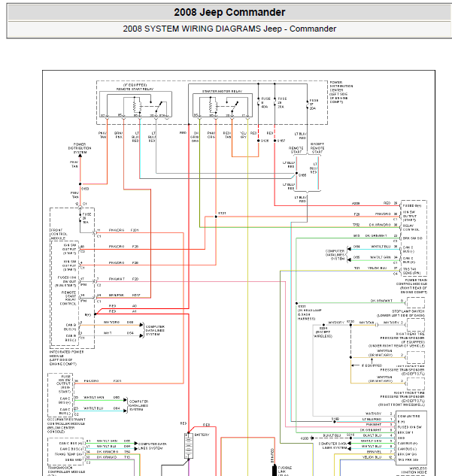Click the "TRANSMISSION CONTROLLER MODULE" caption

click(66, 470)
